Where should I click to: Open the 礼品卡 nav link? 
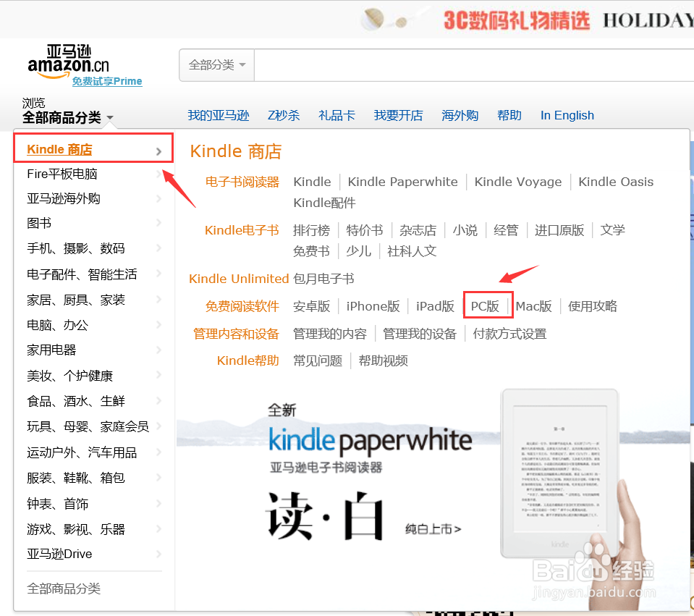coord(337,116)
